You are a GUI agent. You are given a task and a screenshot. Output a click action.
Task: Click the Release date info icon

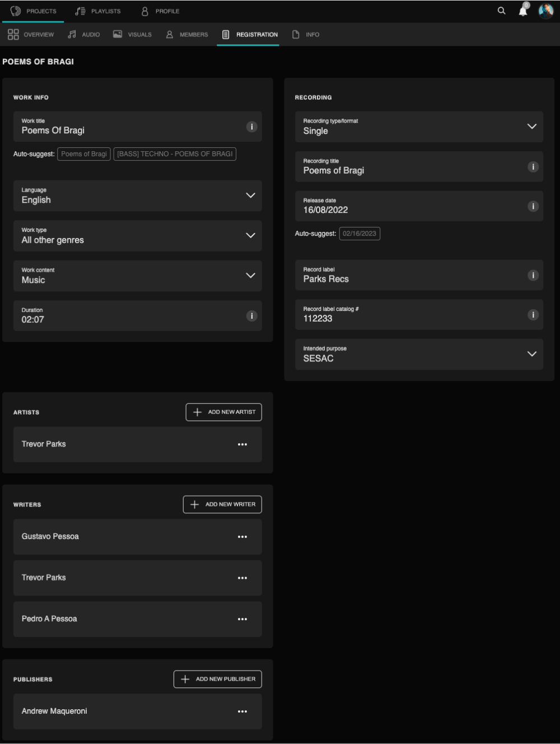(x=533, y=206)
